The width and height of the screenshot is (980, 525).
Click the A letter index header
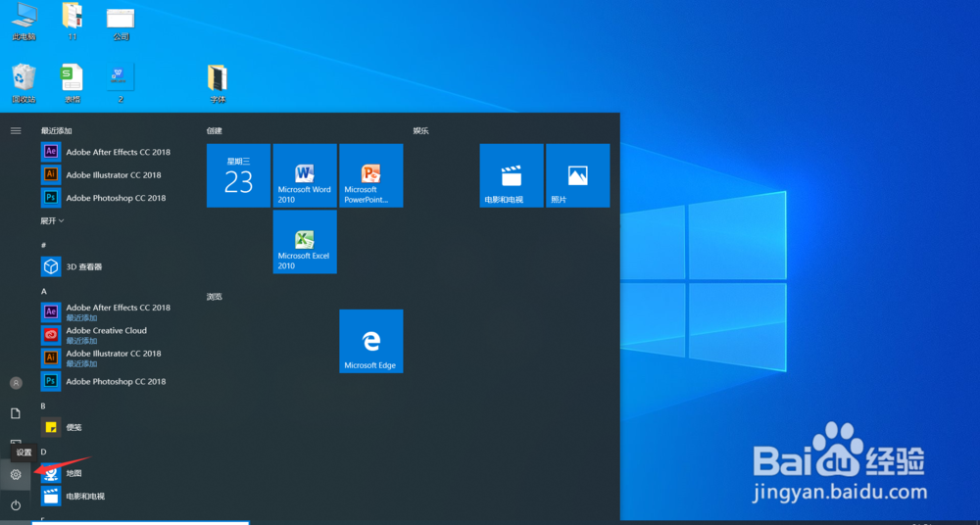pos(44,291)
